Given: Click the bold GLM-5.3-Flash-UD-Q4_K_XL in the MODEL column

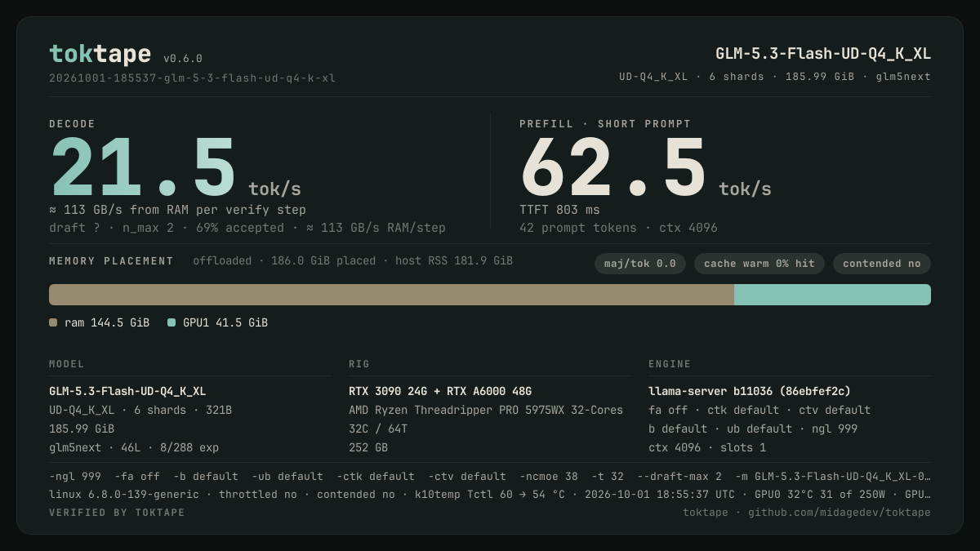Looking at the screenshot, I should [127, 391].
